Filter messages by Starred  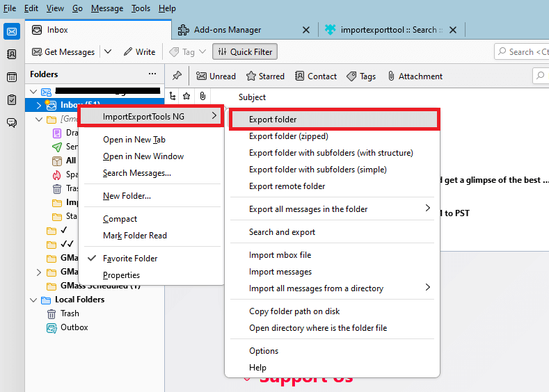(265, 76)
